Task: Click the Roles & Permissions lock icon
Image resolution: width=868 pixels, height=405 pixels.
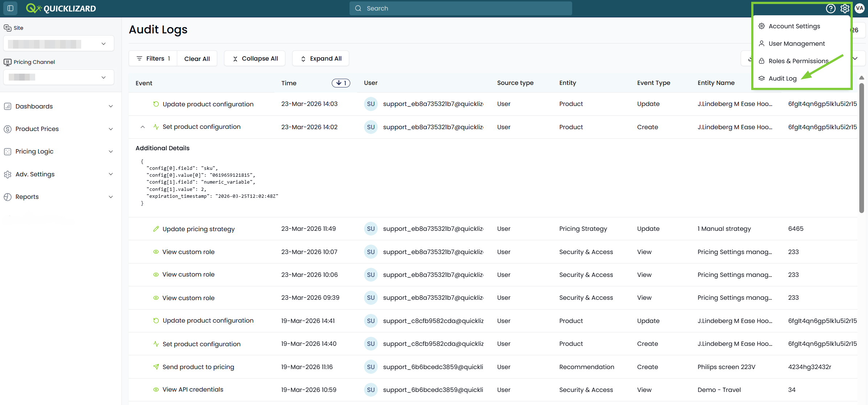Action: [762, 61]
